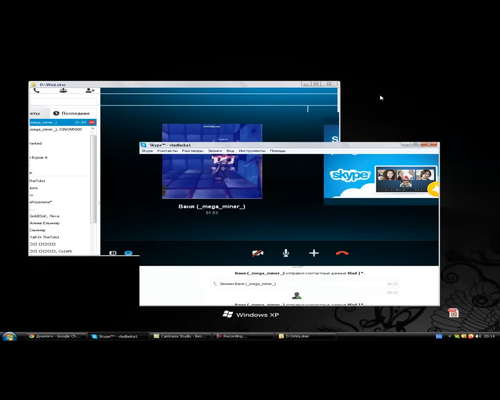Mute the microphone in the call bar
Image resolution: width=500 pixels, height=400 pixels.
286,253
